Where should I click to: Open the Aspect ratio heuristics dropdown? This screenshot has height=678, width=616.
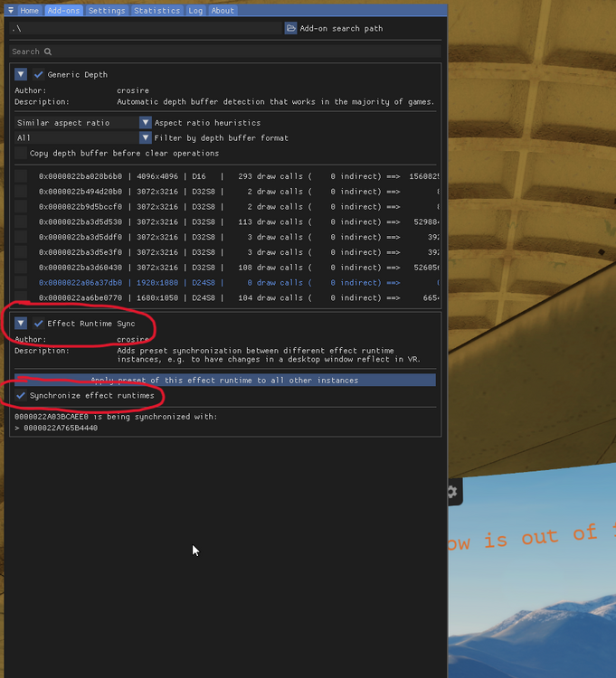[x=146, y=122]
